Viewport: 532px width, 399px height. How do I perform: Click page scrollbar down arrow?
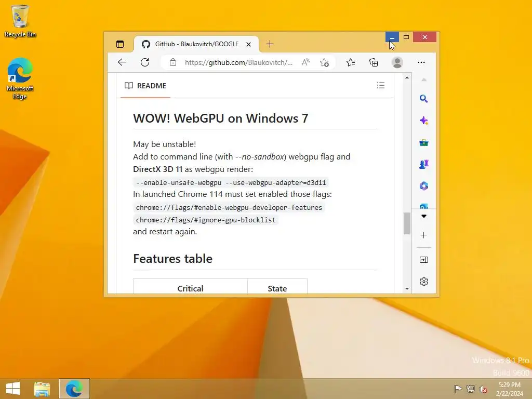407,289
